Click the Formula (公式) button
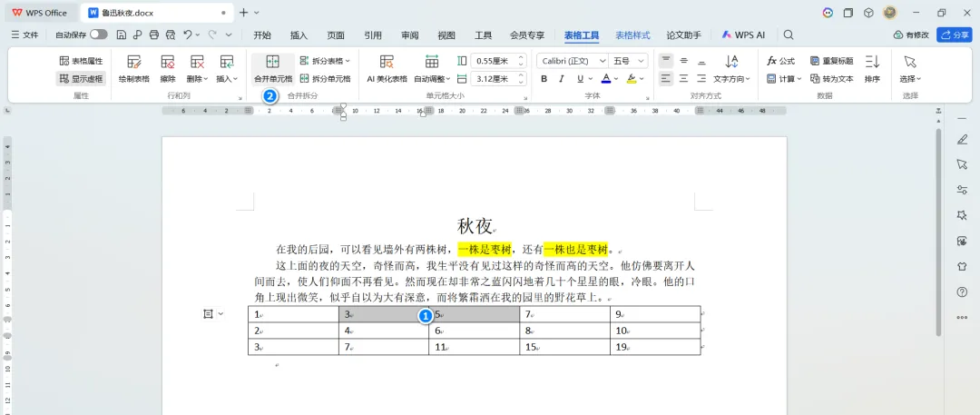Screen dimensions: 980x415 click(x=780, y=61)
